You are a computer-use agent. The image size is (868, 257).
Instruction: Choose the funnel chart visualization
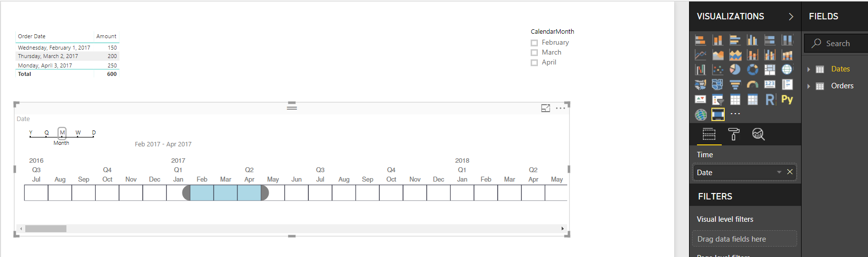[x=735, y=84]
